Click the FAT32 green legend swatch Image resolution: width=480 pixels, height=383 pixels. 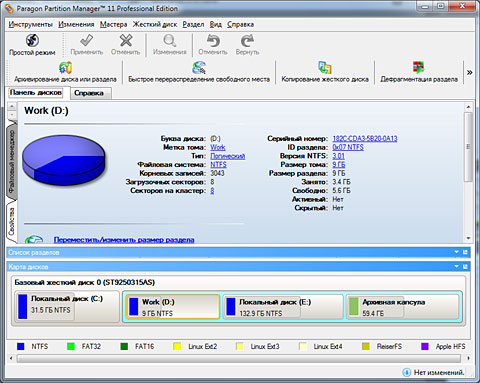coord(71,346)
